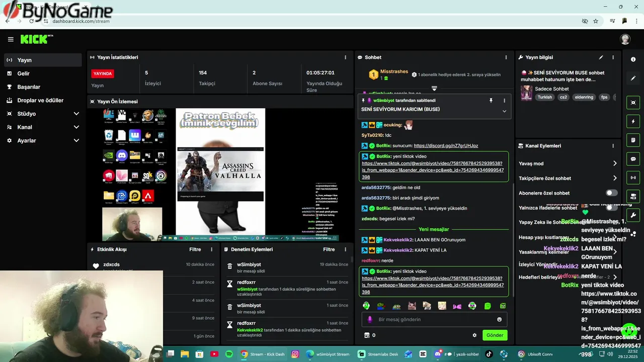The width and height of the screenshot is (644, 362).
Task: Click the Turkish stream tag
Action: click(544, 97)
